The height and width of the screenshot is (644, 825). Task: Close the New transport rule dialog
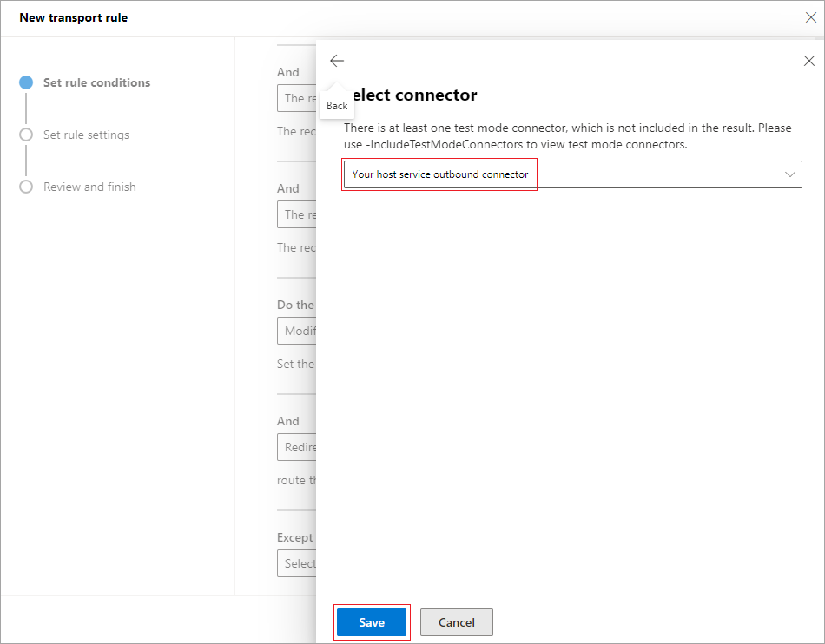click(x=810, y=17)
